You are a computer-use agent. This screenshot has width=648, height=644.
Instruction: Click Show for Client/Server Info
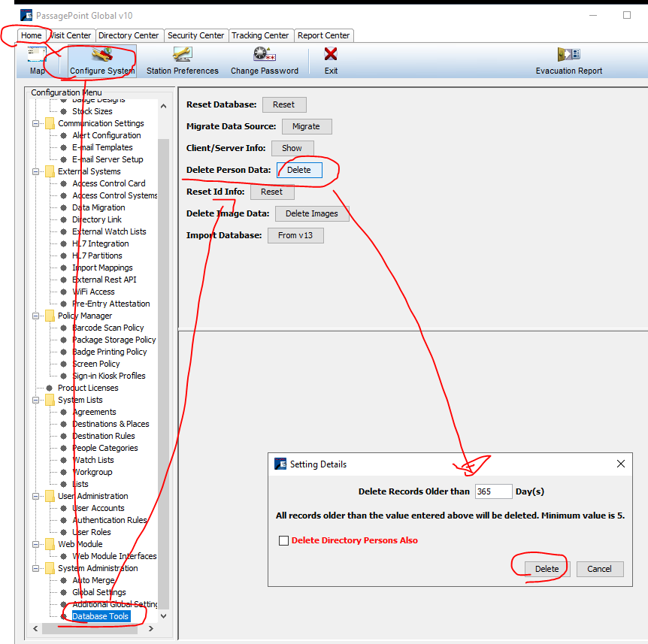pyautogui.click(x=292, y=148)
